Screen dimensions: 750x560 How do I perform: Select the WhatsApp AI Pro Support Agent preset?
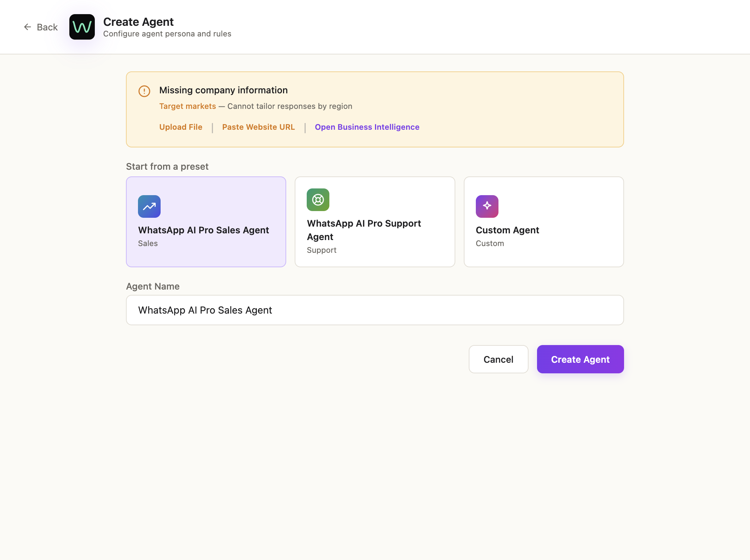click(375, 222)
